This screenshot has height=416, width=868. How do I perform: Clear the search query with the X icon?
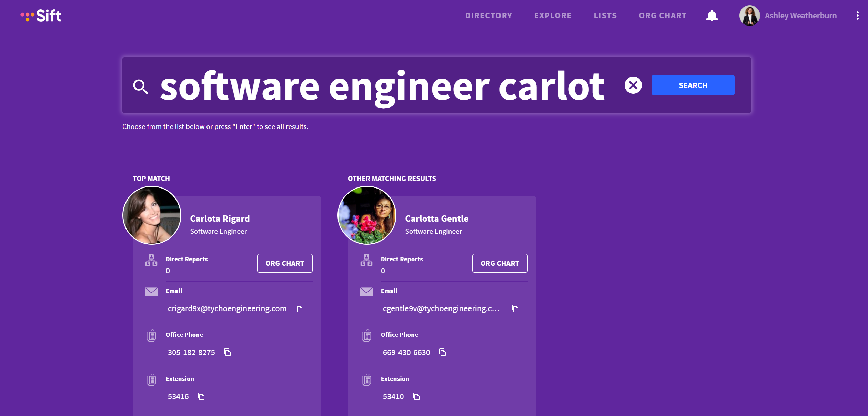tap(633, 85)
